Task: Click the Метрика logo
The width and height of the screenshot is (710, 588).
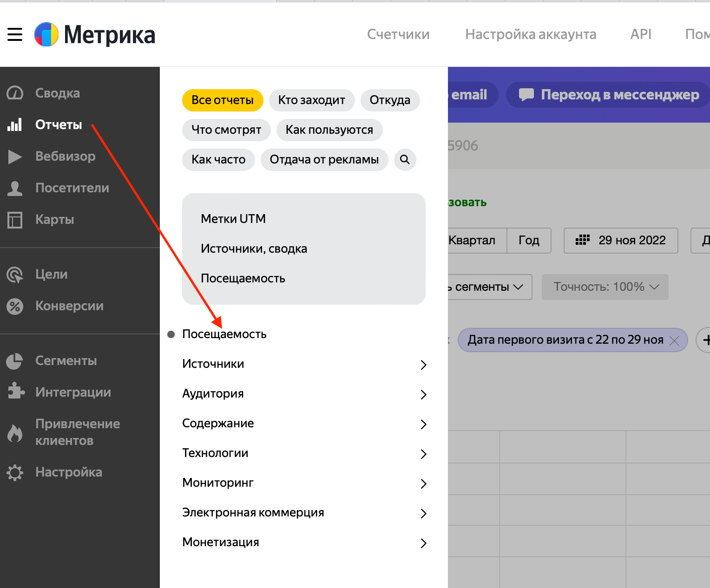Action: coord(94,34)
